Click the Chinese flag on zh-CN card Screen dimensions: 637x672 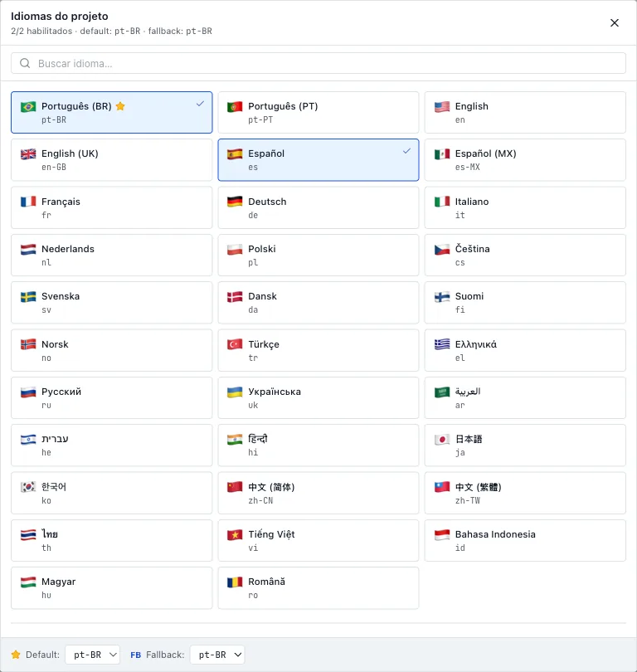point(235,487)
